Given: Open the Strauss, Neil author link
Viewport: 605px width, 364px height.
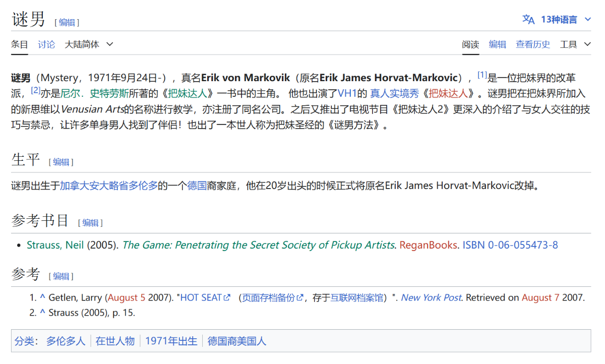Looking at the screenshot, I should pos(55,245).
